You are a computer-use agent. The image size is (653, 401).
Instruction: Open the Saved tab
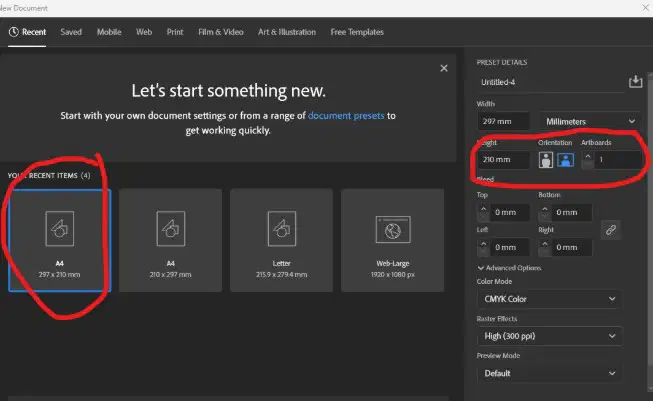[x=71, y=32]
